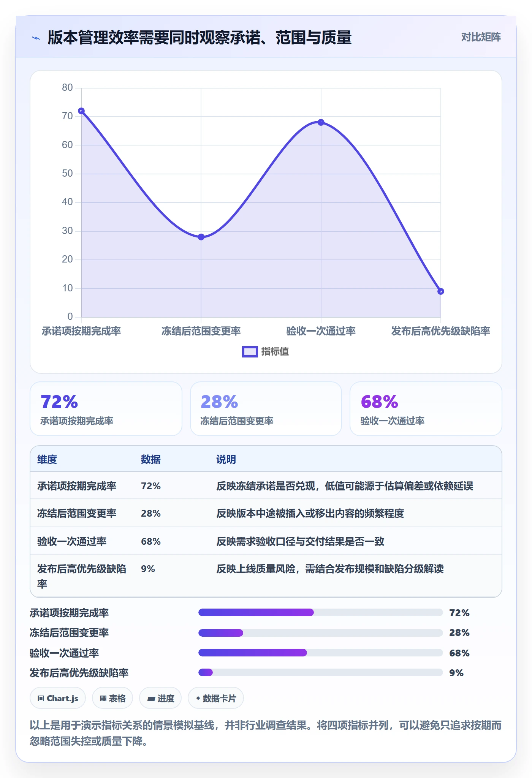
Task: Toggle the 指标值 legend color box
Action: tap(250, 352)
